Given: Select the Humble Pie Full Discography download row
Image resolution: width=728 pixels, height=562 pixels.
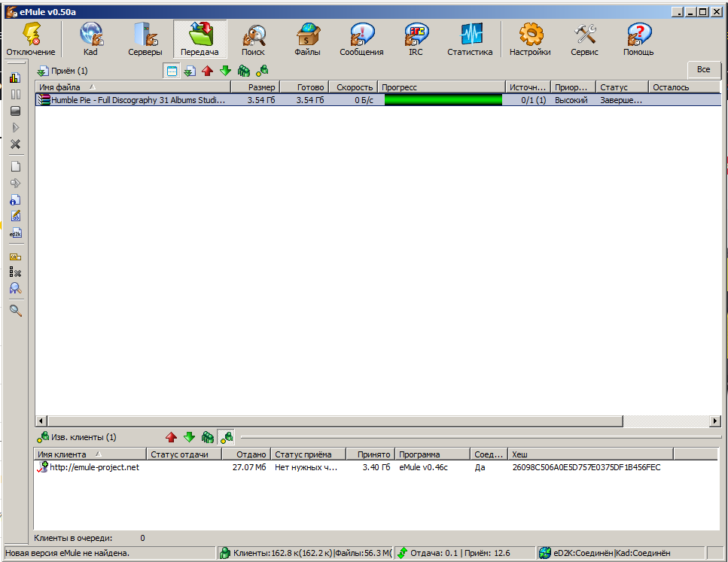Looking at the screenshot, I should click(x=378, y=100).
